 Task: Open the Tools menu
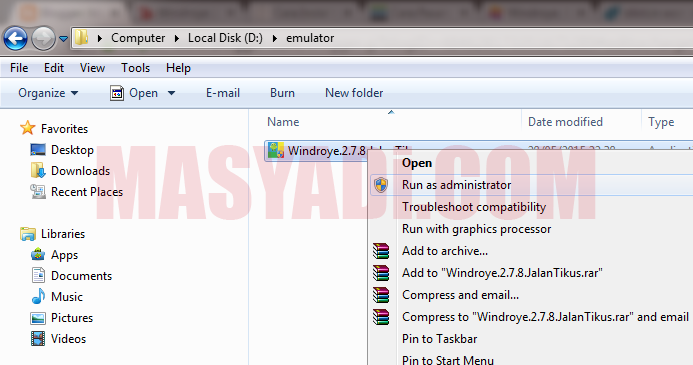click(136, 68)
